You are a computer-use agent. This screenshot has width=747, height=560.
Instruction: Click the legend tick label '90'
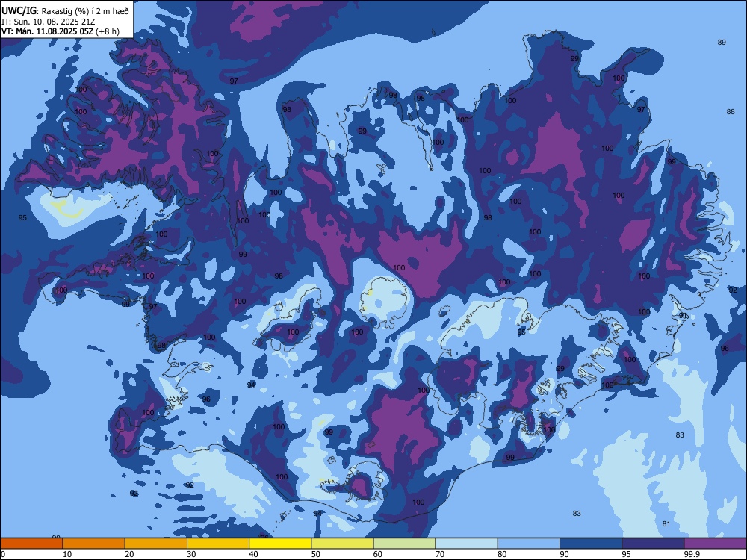click(564, 554)
